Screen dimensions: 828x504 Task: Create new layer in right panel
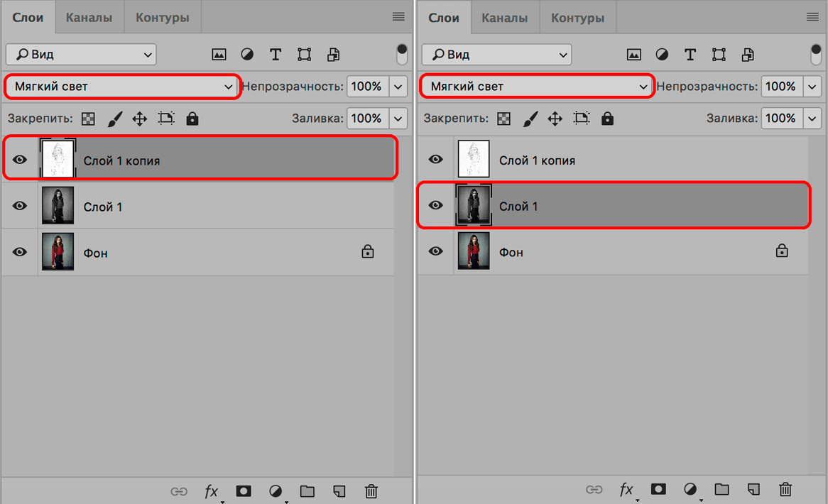pos(754,489)
